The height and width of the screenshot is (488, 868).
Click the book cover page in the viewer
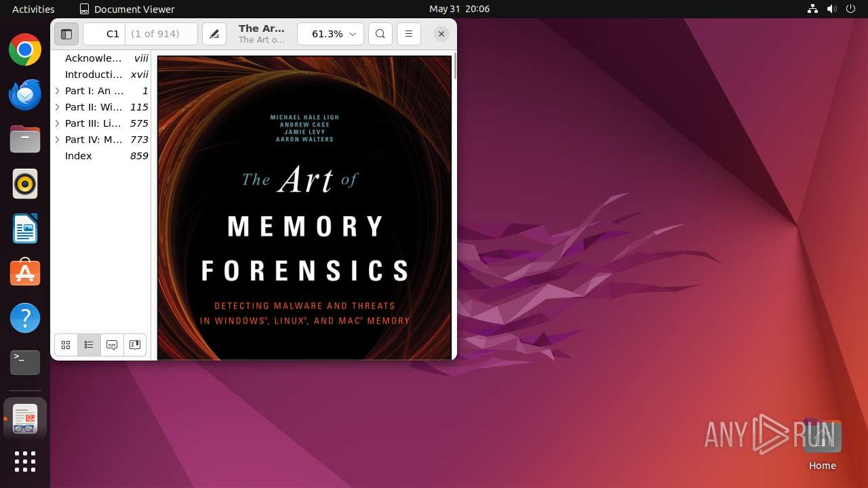coord(304,207)
